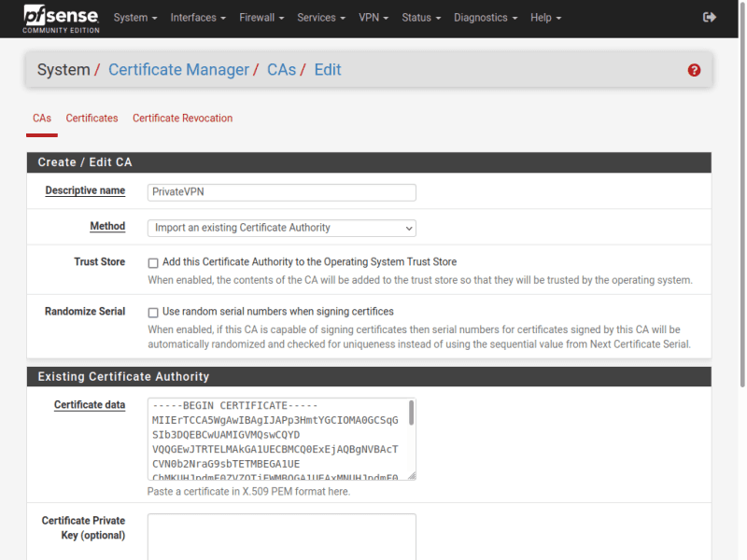This screenshot has width=747, height=560.
Task: Switch to Certificate Revocation tab
Action: coord(182,119)
